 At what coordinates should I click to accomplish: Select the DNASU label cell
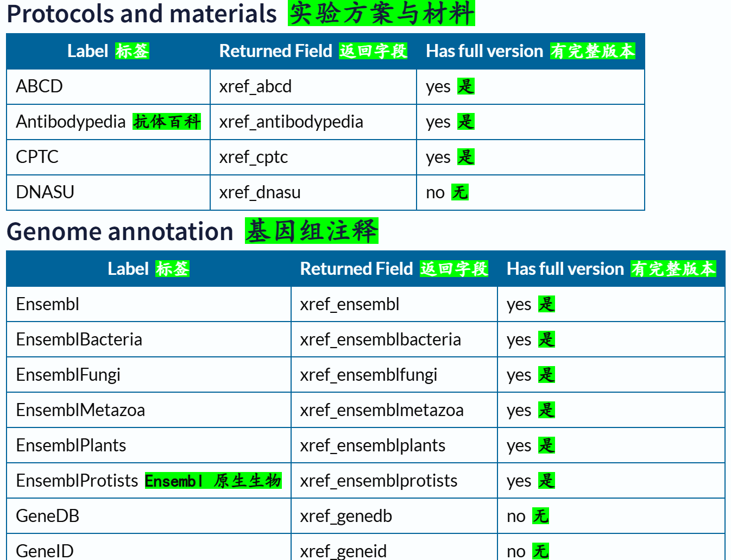point(108,193)
